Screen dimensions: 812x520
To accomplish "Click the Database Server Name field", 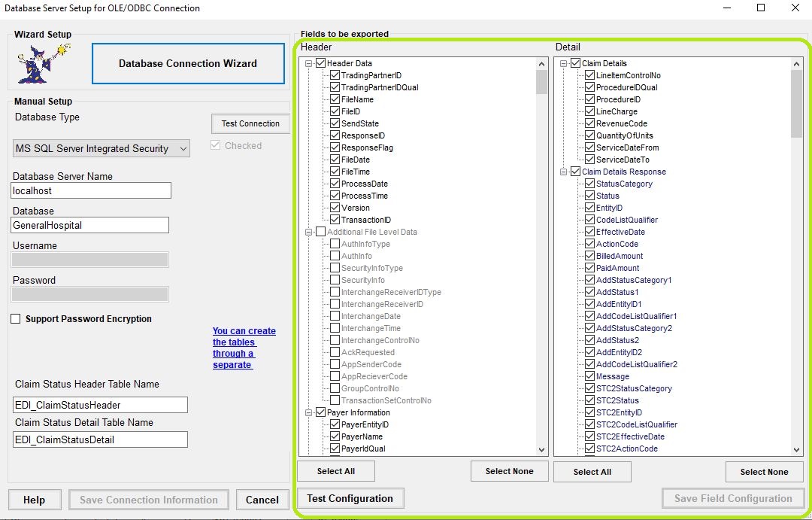I will [91, 190].
